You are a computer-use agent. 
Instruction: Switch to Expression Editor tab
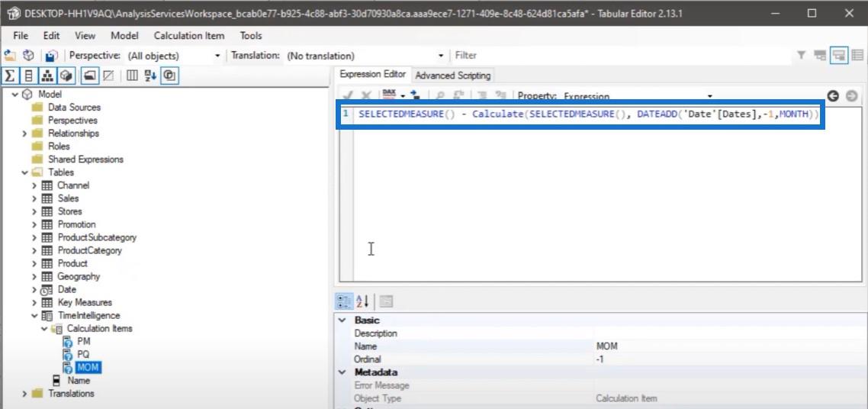click(372, 74)
